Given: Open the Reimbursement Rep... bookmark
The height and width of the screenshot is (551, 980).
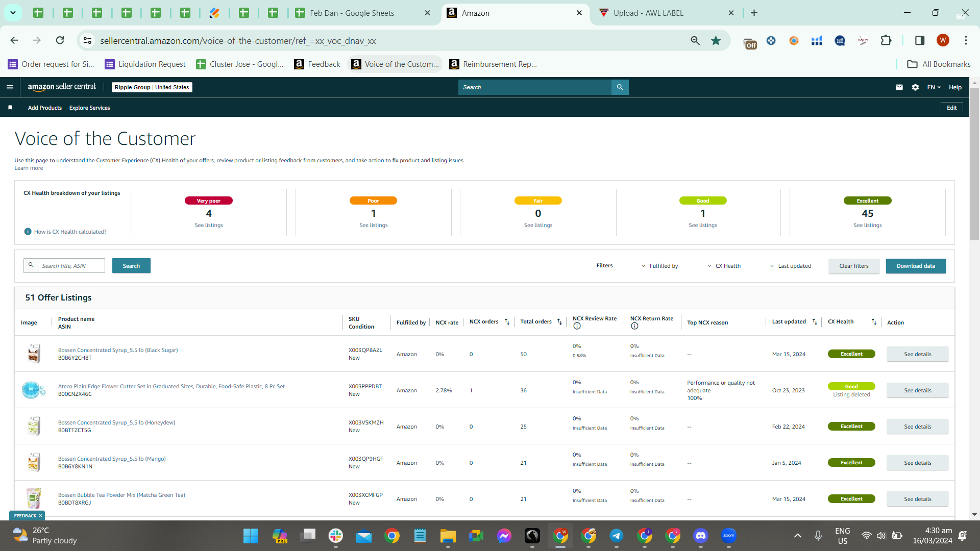Looking at the screenshot, I should click(493, 64).
